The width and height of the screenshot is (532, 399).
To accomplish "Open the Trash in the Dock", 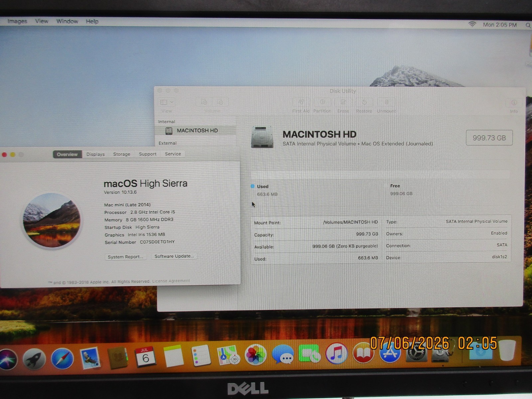I will (507, 350).
